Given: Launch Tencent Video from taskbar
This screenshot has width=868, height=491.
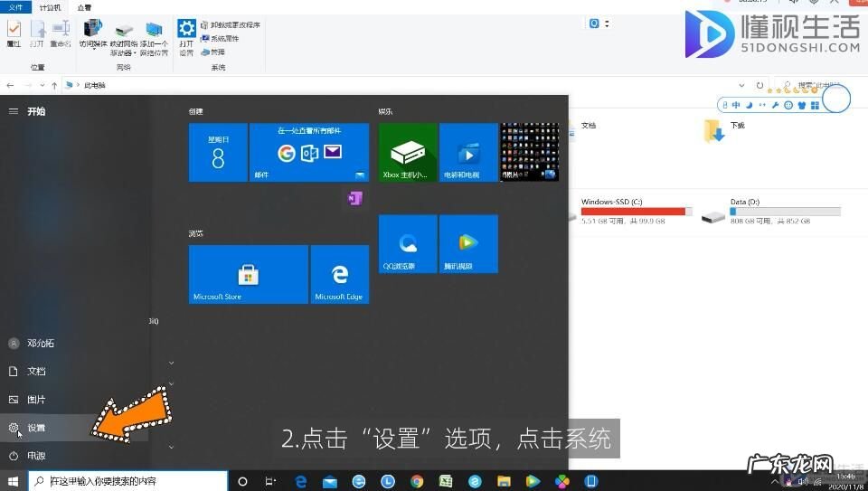Looking at the screenshot, I should click(533, 482).
